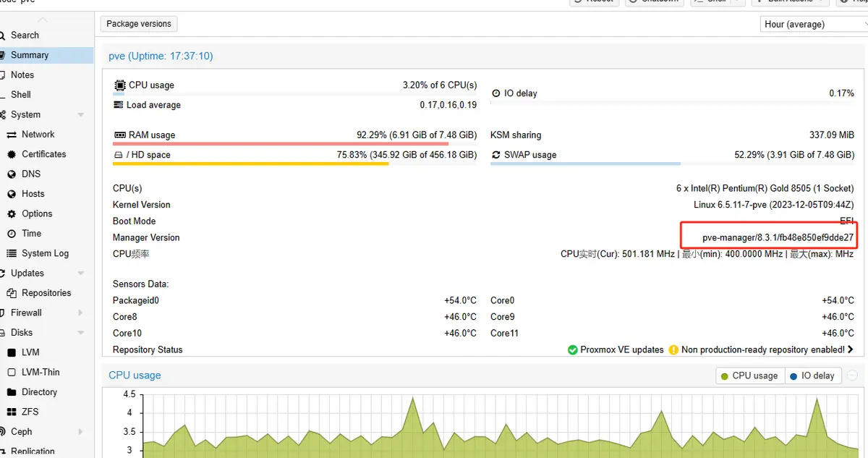Click the red RAM usage progress bar
This screenshot has height=458, width=868.
pos(295,144)
